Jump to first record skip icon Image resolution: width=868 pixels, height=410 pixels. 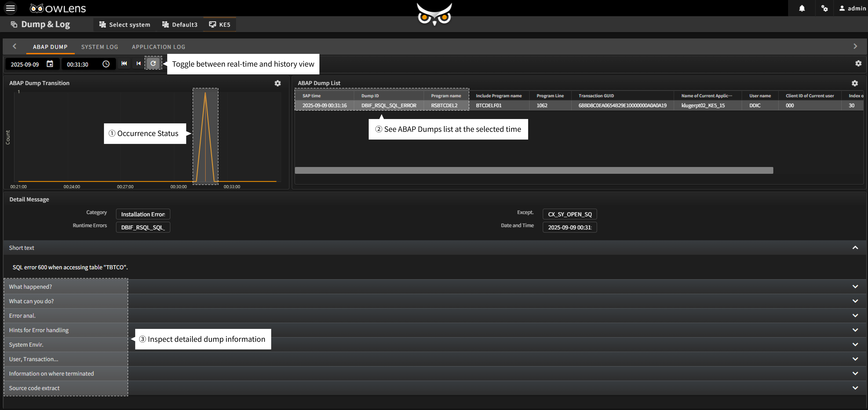coord(124,63)
